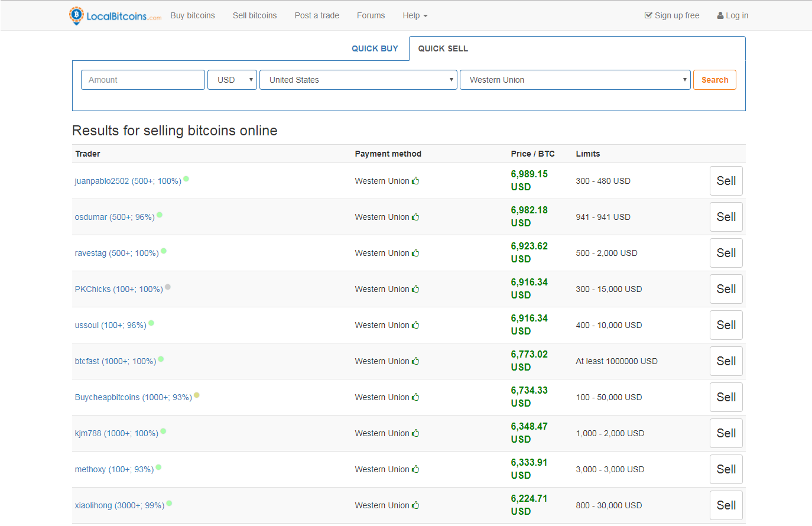Click Sell button for osdumar offer
The image size is (812, 526).
pyautogui.click(x=726, y=217)
